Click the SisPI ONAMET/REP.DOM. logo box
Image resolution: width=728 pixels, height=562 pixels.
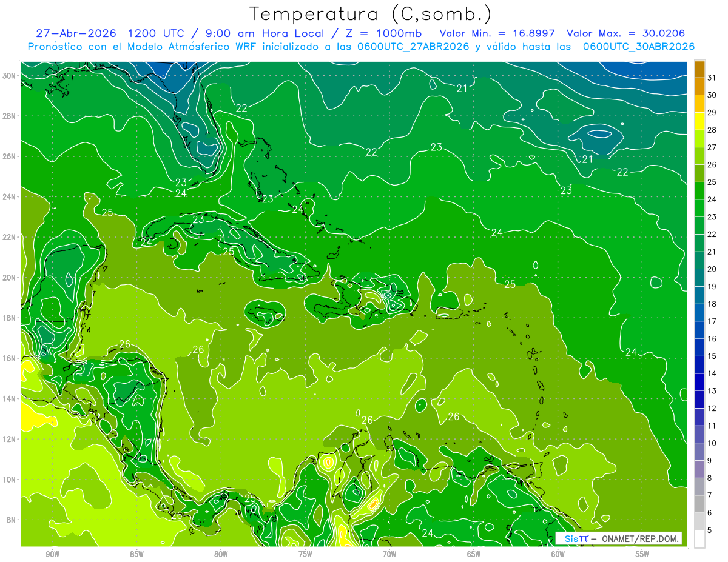(x=619, y=538)
